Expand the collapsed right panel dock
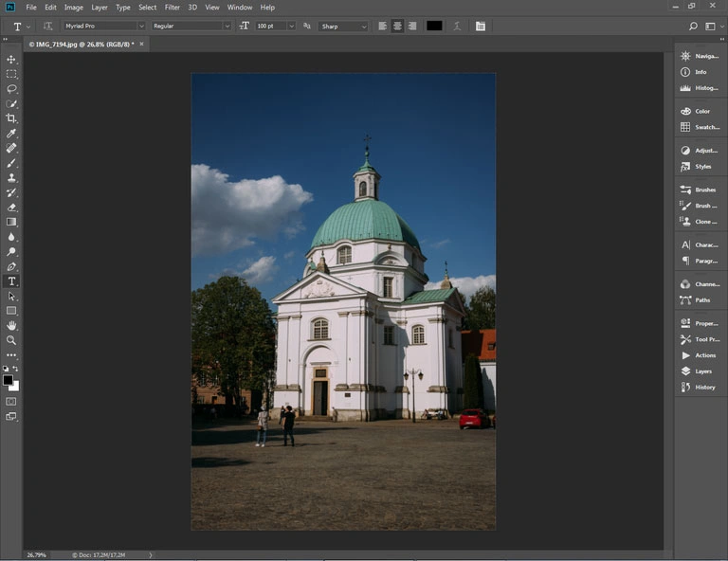Image resolution: width=728 pixels, height=561 pixels. click(x=722, y=40)
